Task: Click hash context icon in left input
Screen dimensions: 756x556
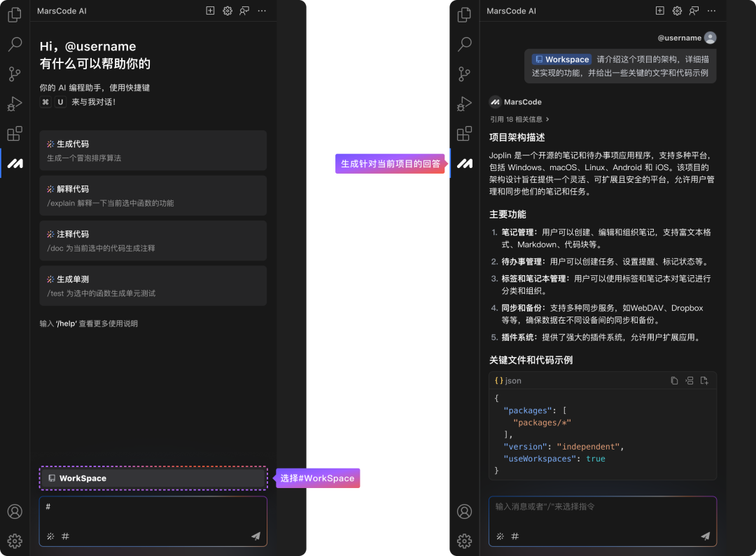Action: (x=66, y=536)
